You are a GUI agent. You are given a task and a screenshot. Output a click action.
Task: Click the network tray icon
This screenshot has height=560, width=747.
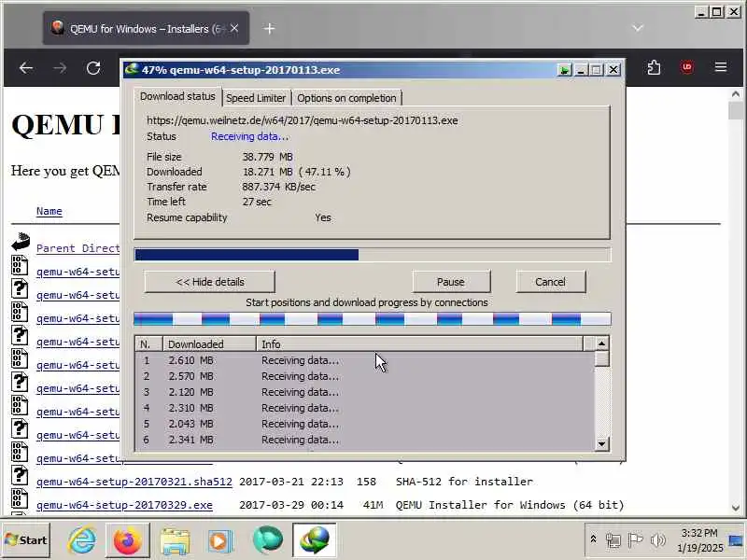click(613, 540)
